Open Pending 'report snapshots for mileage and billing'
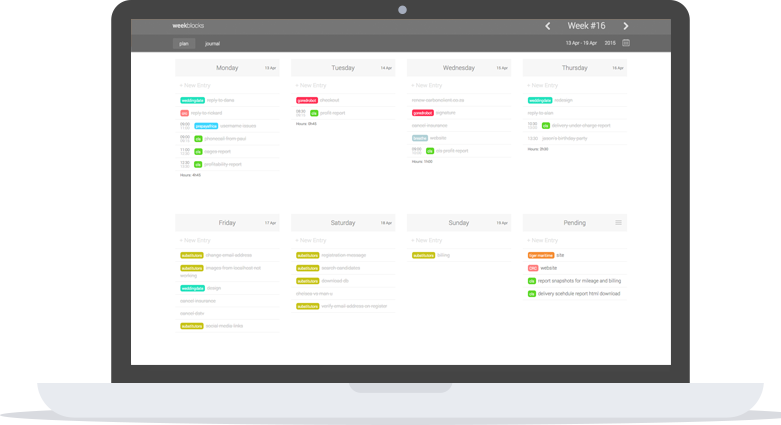Viewport: 781px width, 425px height. [580, 281]
